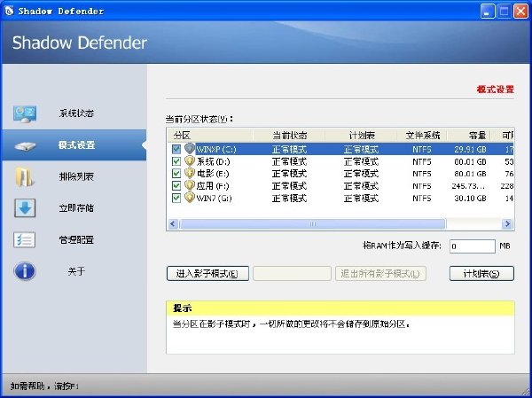Uncheck the WIN7 (G:) partition checkbox
Image resolution: width=532 pixels, height=398 pixels.
click(x=176, y=198)
